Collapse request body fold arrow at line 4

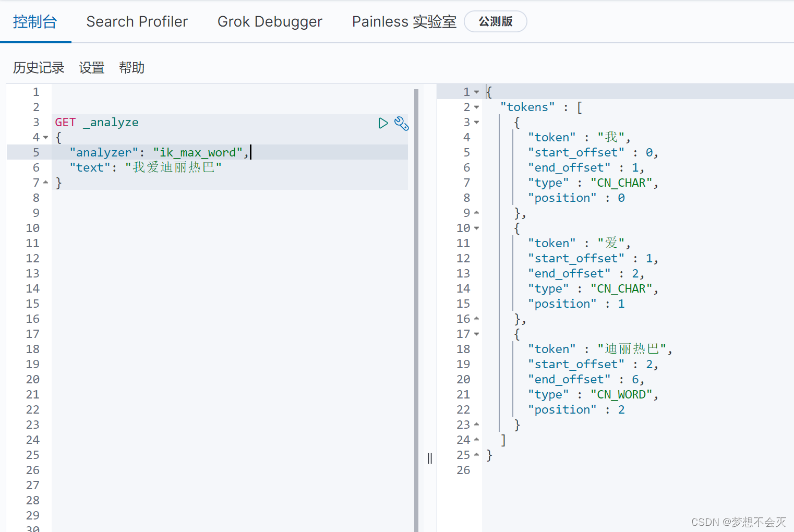(x=46, y=138)
